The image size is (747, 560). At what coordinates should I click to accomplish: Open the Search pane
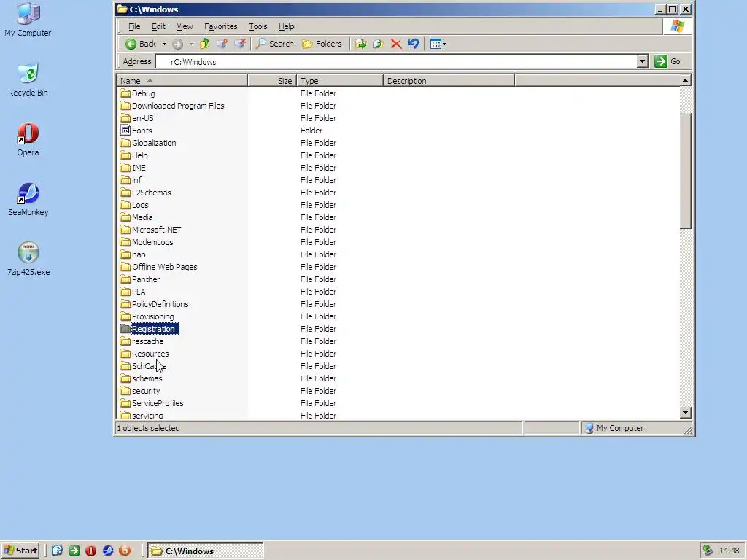click(x=274, y=44)
